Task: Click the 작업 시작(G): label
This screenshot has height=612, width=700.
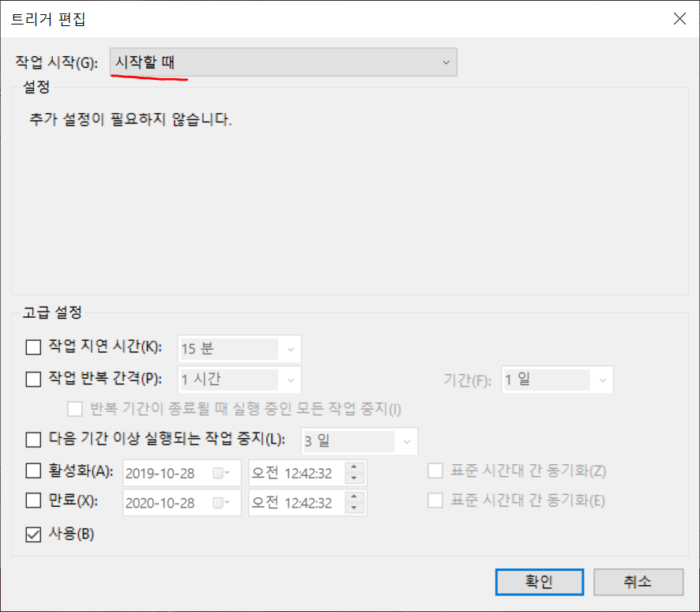Action: coord(57,62)
